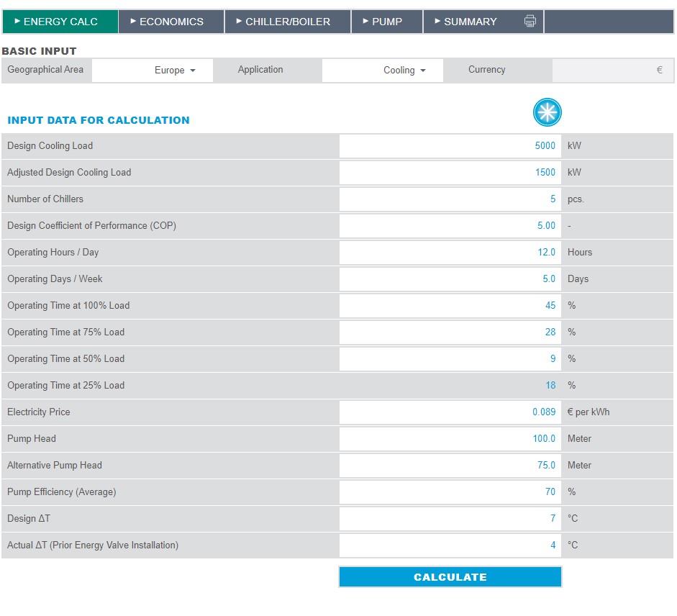The image size is (677, 616).
Task: Click the Design Cooling Load input field
Action: click(450, 146)
